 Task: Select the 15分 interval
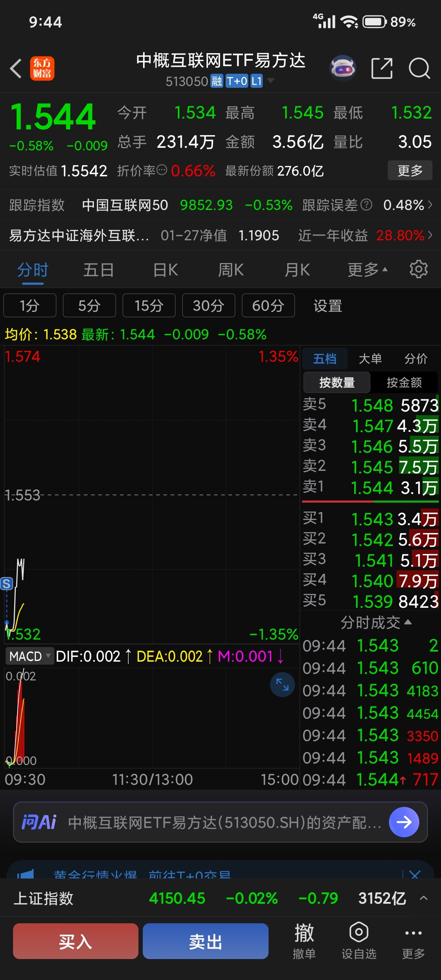[149, 305]
